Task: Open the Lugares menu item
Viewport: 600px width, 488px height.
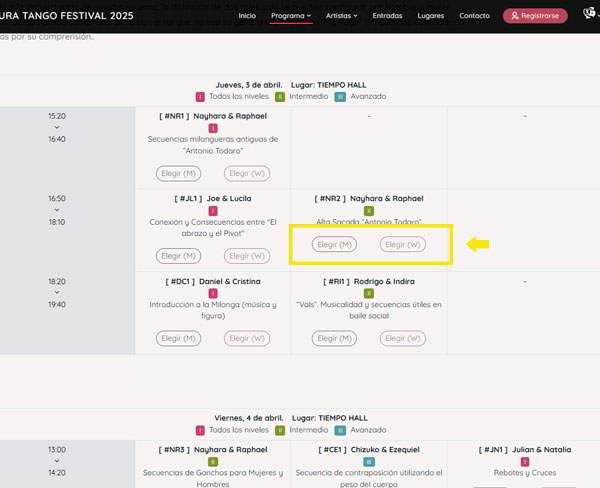Action: [431, 16]
